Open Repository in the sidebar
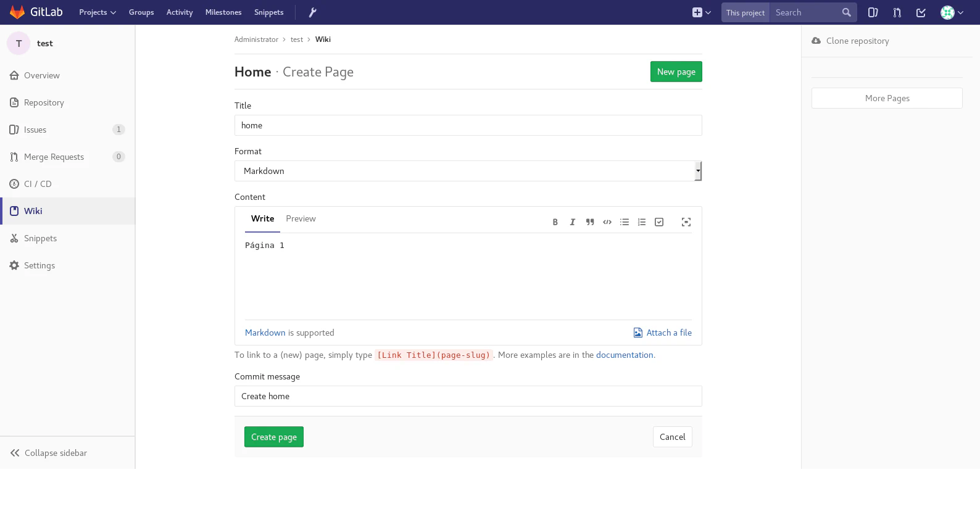This screenshot has height=509, width=980. [x=44, y=102]
